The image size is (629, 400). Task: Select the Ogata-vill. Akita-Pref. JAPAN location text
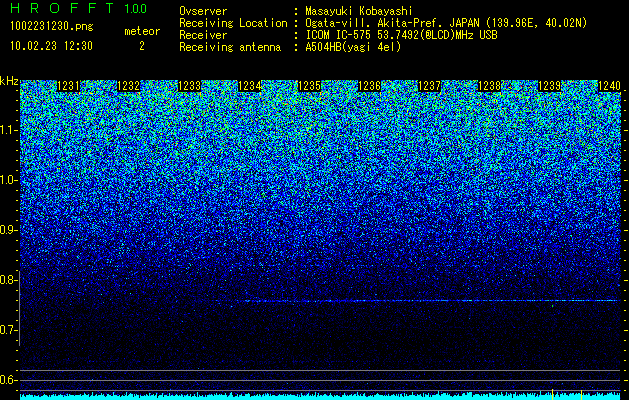click(446, 23)
